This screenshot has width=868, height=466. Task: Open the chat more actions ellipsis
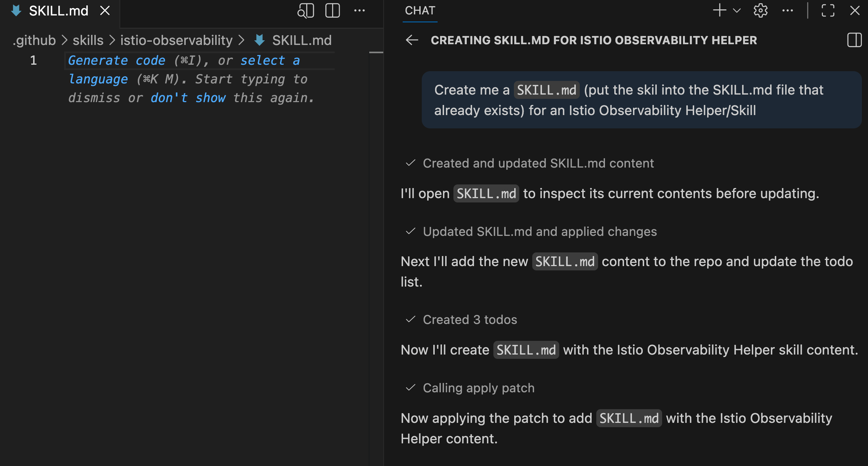(x=788, y=10)
